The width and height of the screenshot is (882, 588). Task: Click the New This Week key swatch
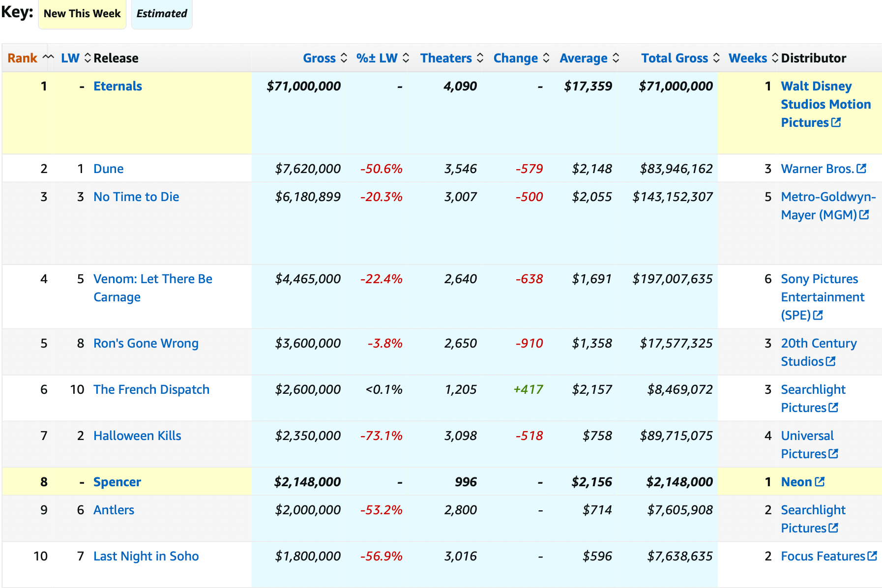click(x=82, y=14)
